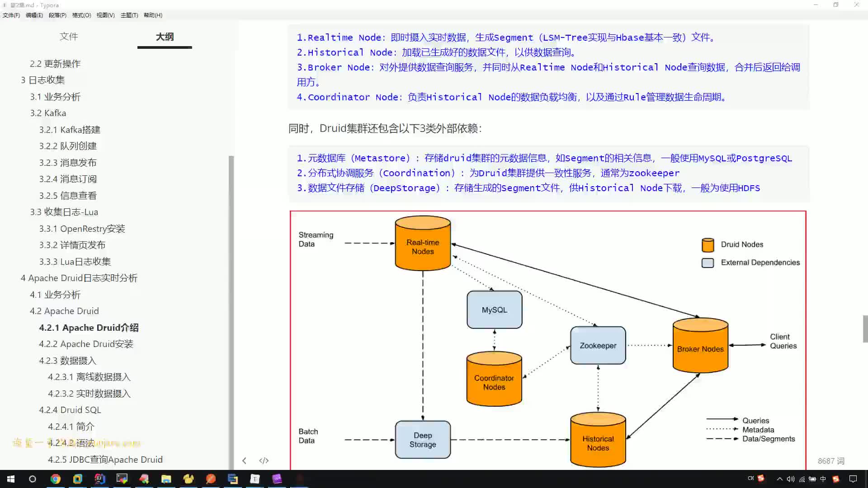Go to outline heading 3.1 业务分析
The image size is (868, 488).
click(x=55, y=97)
